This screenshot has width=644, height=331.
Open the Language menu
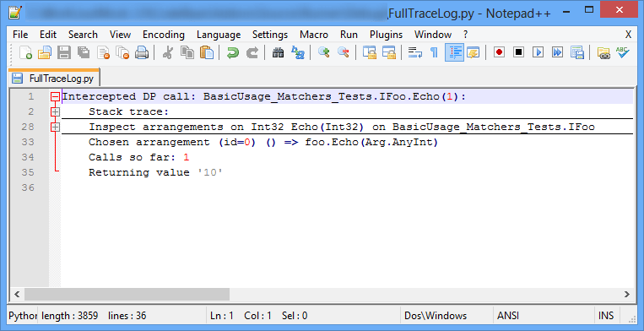tap(219, 35)
